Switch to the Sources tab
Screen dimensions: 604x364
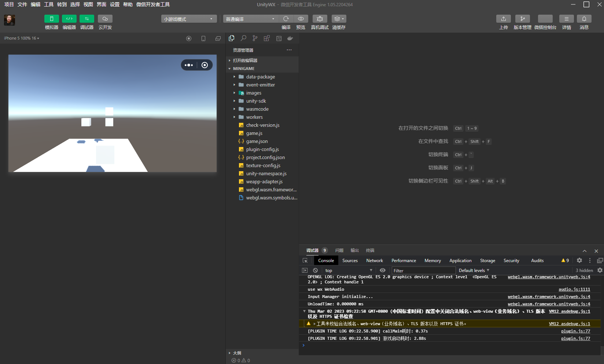pos(350,261)
